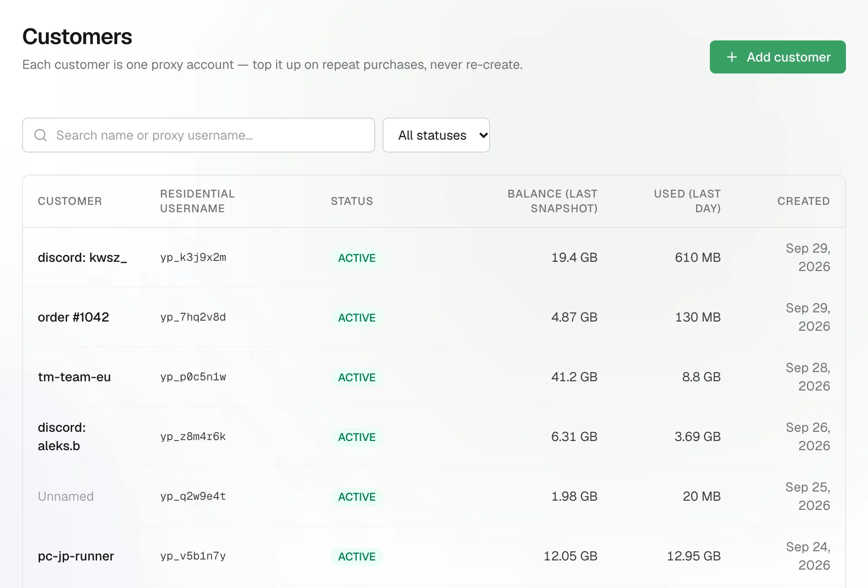Click the Sep 25, 2026 created date

808,497
